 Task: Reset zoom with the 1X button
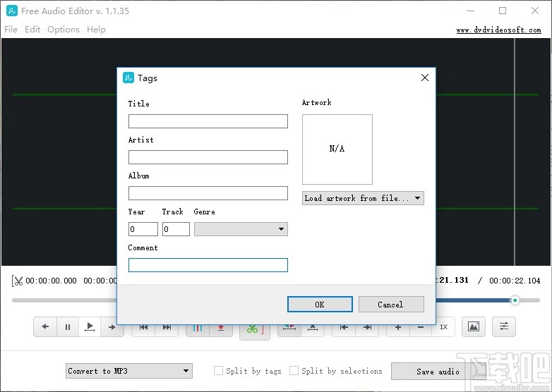pos(443,327)
